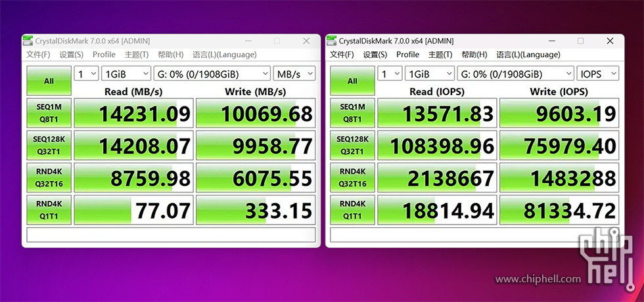
Task: Click the CrystalDiskMark app icon in the MB/s window title bar
Action: click(x=27, y=41)
